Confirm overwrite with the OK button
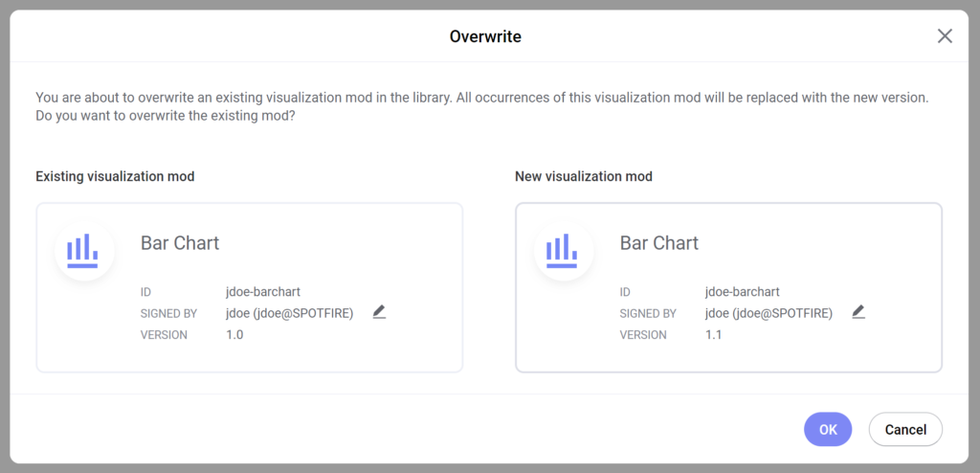The width and height of the screenshot is (980, 473). tap(828, 429)
